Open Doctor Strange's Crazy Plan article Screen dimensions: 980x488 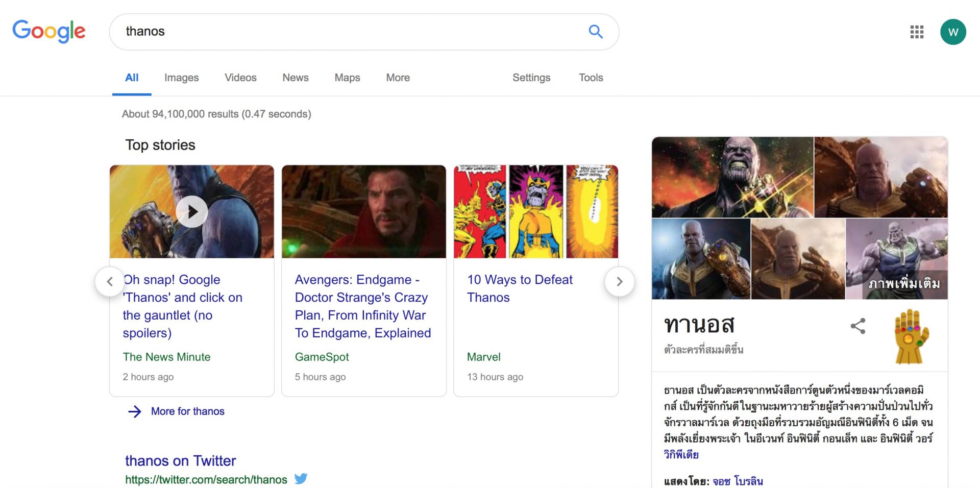coord(363,306)
